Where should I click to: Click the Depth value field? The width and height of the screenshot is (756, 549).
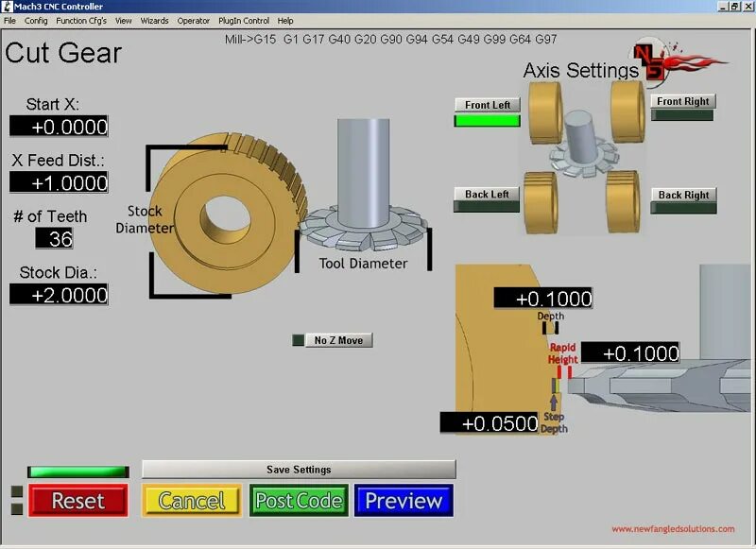[x=543, y=299]
